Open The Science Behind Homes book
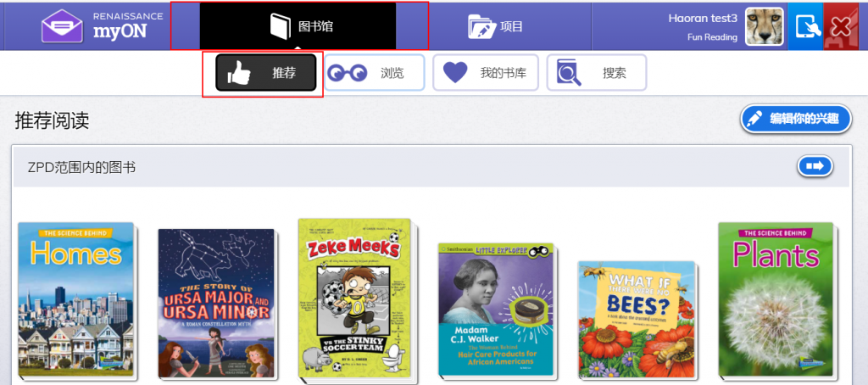 click(76, 300)
